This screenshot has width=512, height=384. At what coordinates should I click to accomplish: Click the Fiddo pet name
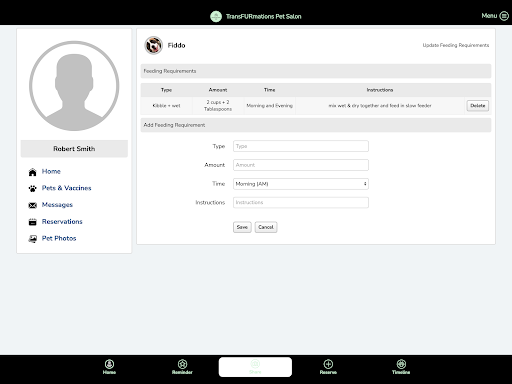[x=176, y=45]
